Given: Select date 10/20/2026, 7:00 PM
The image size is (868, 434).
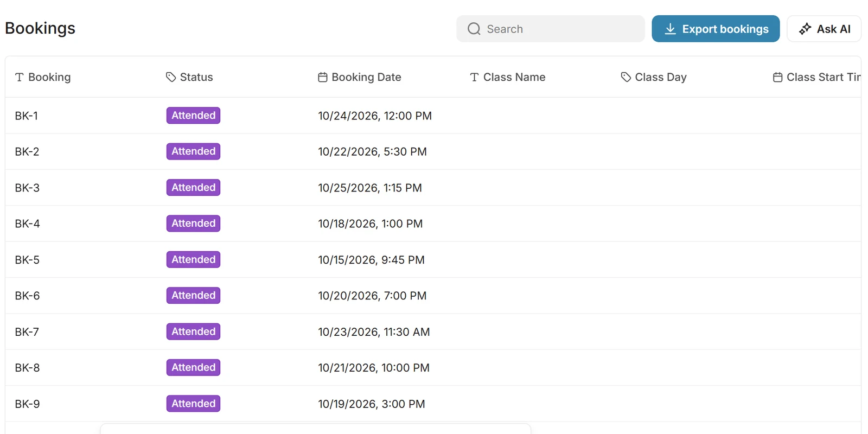Looking at the screenshot, I should coord(372,296).
